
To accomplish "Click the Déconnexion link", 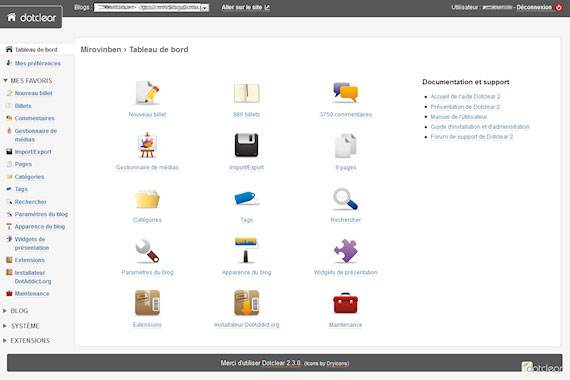I will click(x=534, y=7).
